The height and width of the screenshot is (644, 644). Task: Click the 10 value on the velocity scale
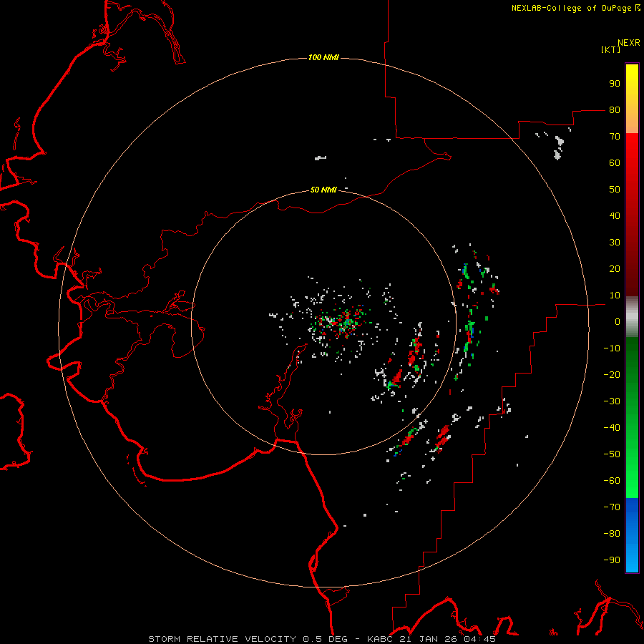[615, 296]
